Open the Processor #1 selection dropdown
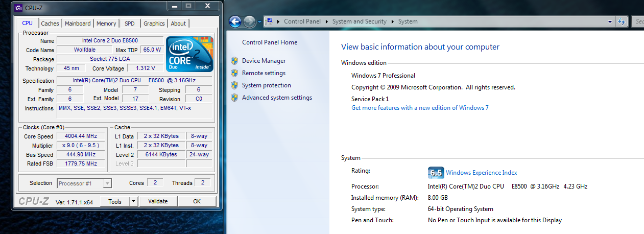Screen dimensions: 644x234 pos(107,183)
